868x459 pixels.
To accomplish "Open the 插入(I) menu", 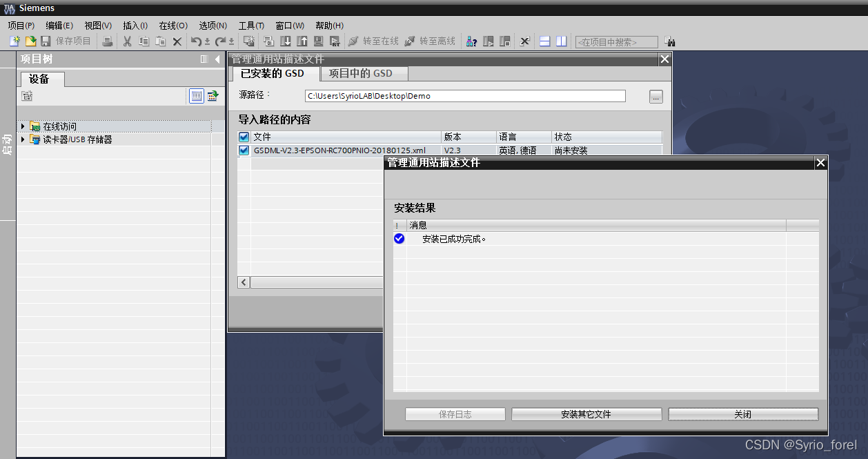I will [x=135, y=26].
